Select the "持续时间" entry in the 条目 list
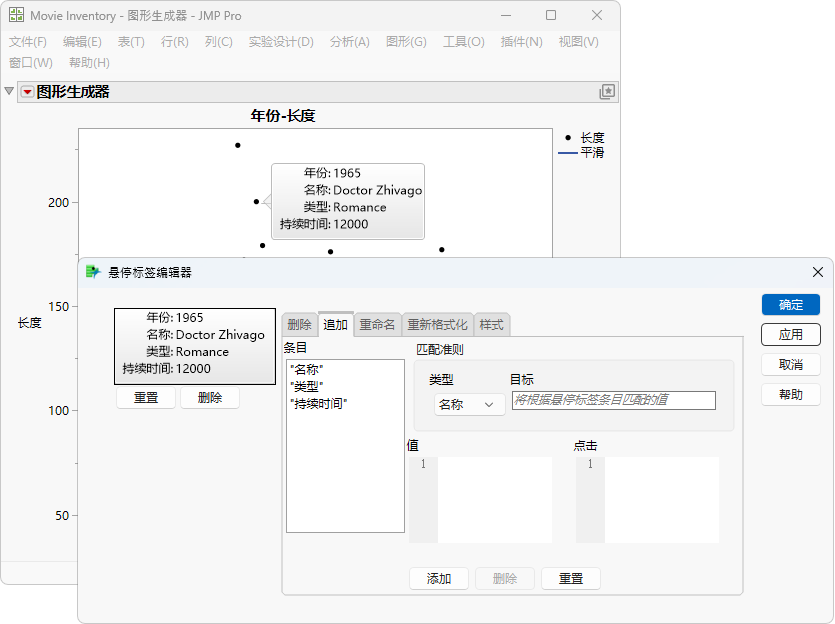The height and width of the screenshot is (624, 835). (x=318, y=404)
